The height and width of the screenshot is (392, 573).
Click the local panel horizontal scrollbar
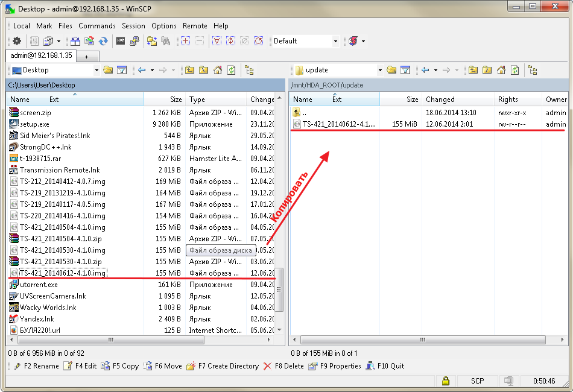111,340
